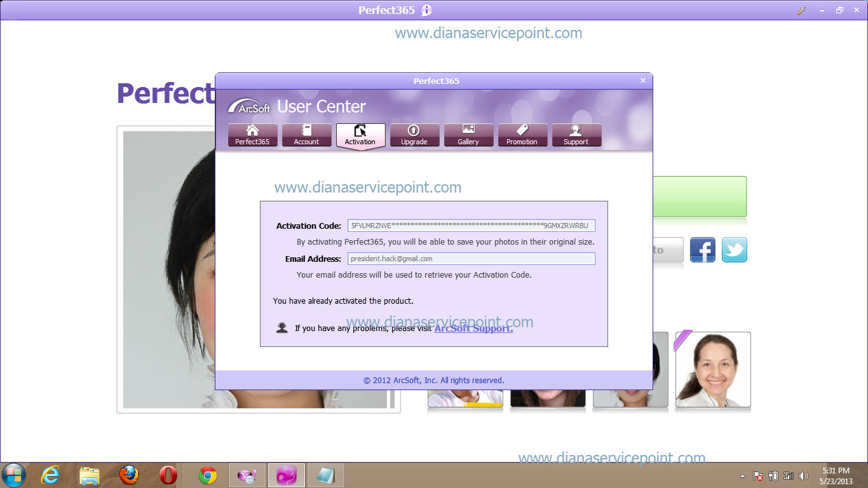Select the smiling woman sample thumbnail

tap(713, 370)
